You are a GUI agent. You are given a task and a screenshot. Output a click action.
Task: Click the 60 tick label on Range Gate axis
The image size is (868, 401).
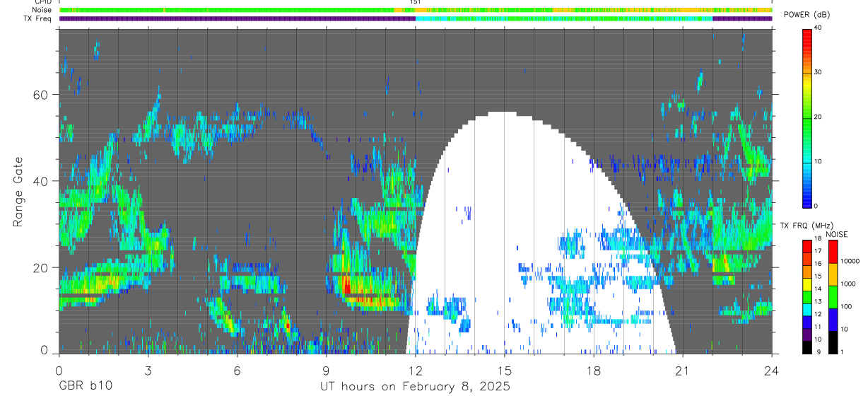coord(41,95)
